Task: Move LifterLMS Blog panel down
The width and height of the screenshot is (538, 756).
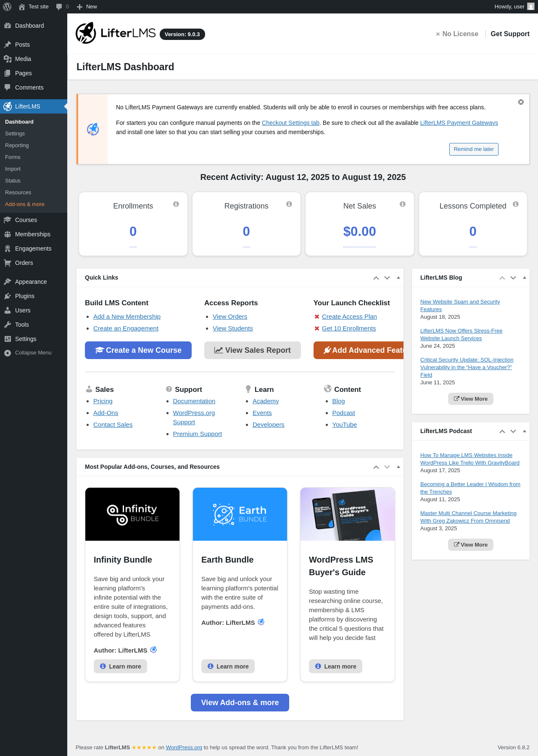Action: [x=513, y=278]
